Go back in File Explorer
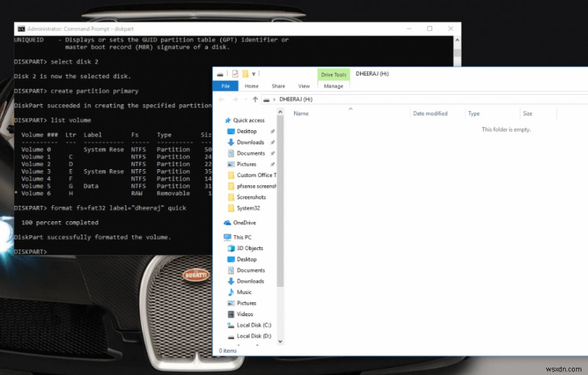 tap(222, 99)
